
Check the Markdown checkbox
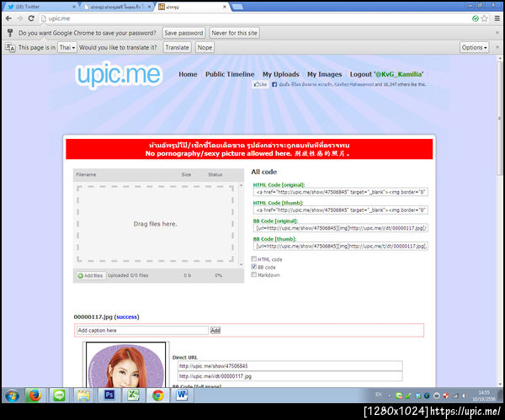(254, 274)
